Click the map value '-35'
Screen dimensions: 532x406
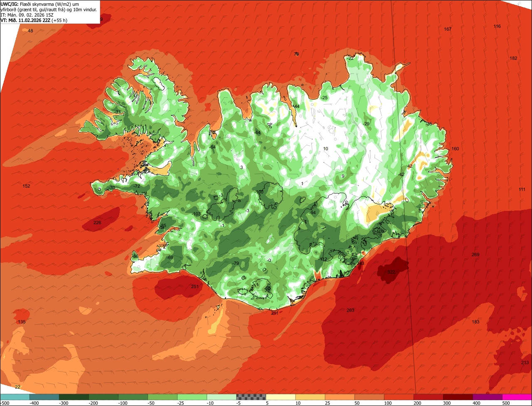click(x=429, y=124)
